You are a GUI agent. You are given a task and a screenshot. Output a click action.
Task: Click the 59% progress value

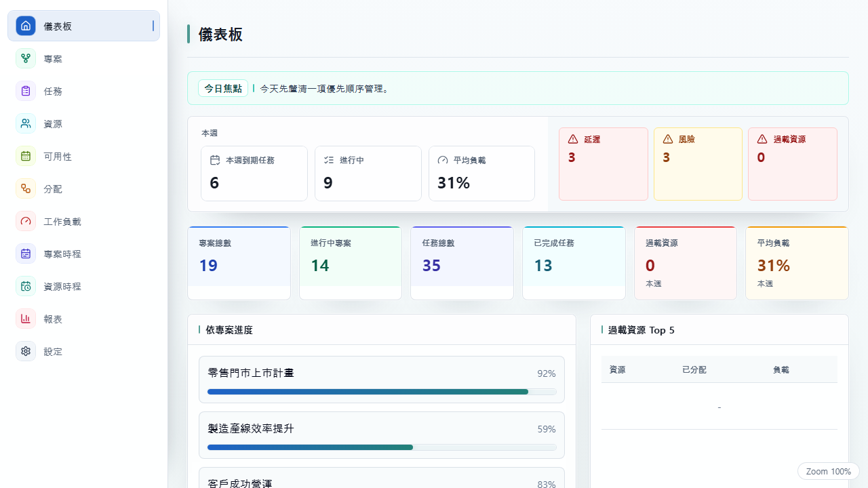tap(547, 429)
